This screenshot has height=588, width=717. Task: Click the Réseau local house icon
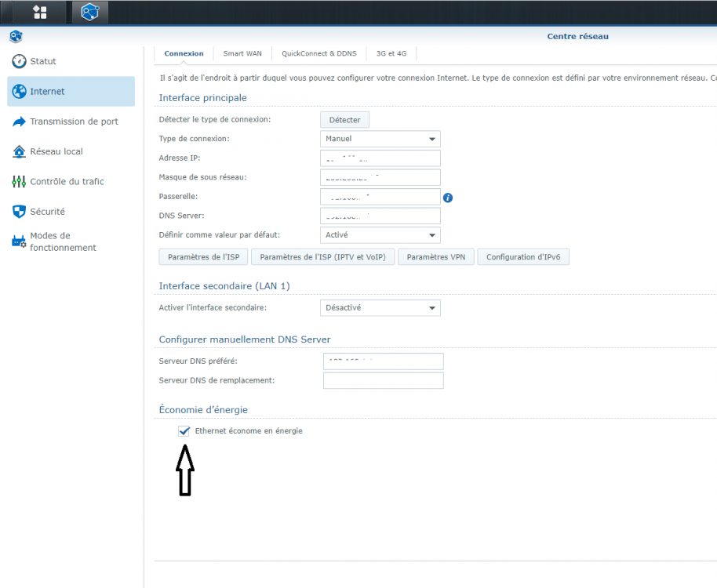[19, 151]
